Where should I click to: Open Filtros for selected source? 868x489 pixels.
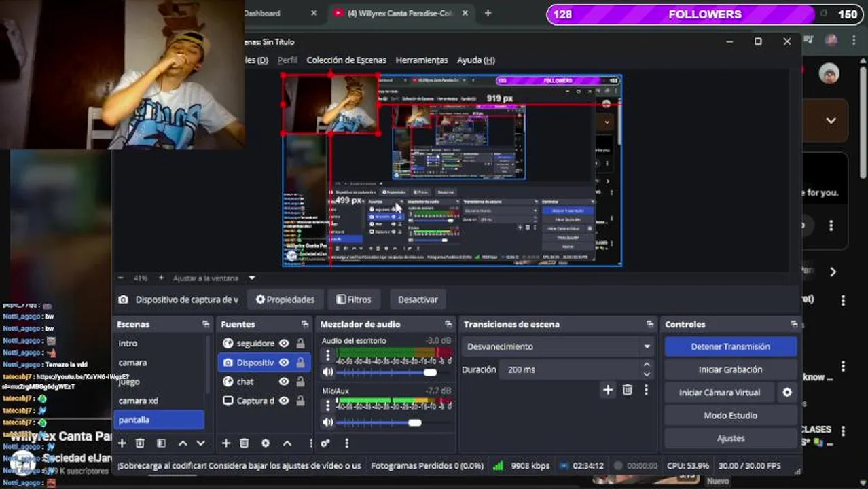353,300
